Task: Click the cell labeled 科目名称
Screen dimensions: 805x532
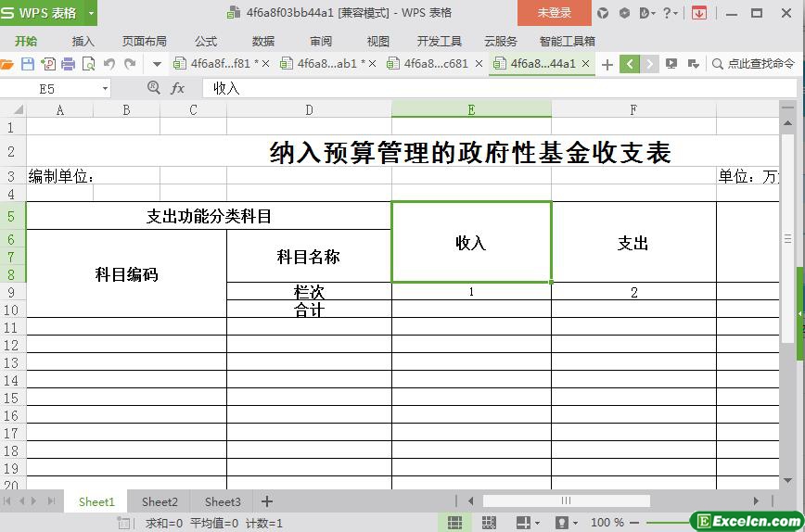Action: 309,256
